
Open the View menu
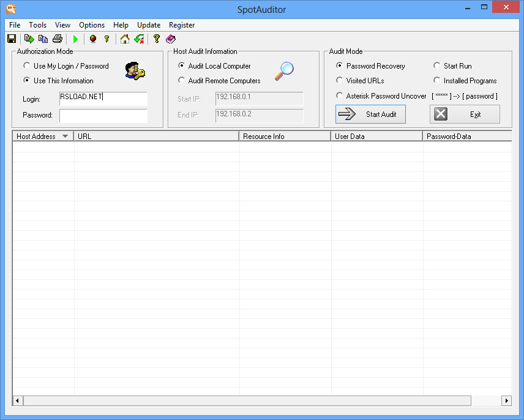pyautogui.click(x=62, y=25)
